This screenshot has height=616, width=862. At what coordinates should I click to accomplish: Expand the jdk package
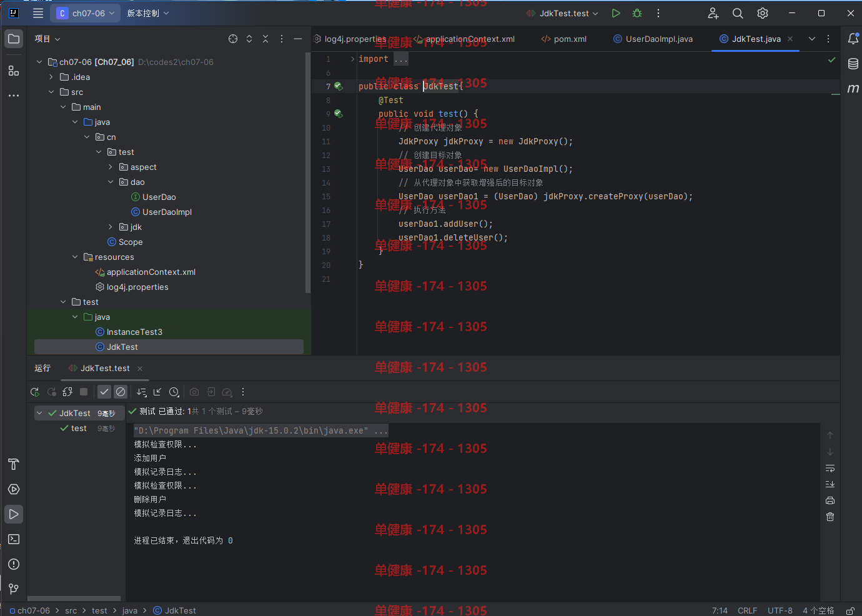tap(111, 227)
